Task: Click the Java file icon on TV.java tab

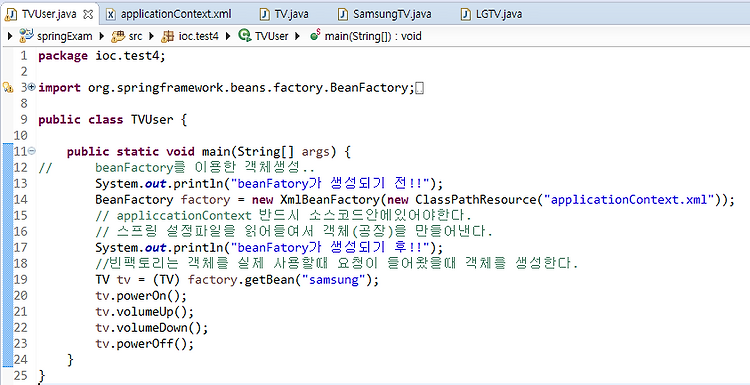Action: pyautogui.click(x=265, y=14)
